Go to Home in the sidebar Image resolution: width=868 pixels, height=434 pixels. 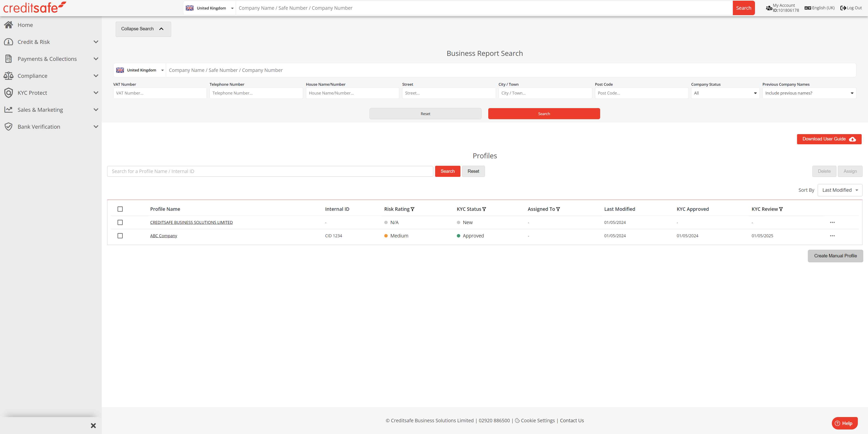pyautogui.click(x=25, y=25)
